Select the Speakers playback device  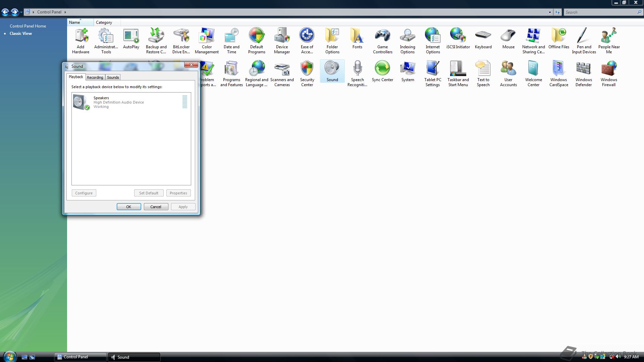(131, 102)
